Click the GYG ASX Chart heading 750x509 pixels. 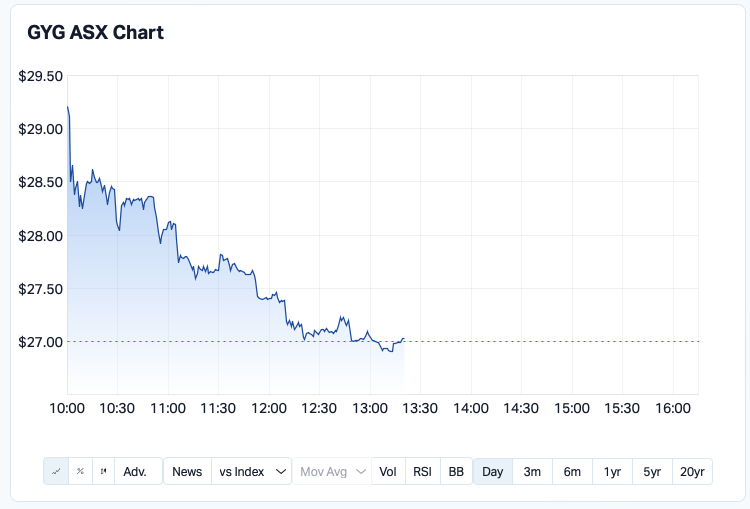(x=95, y=32)
